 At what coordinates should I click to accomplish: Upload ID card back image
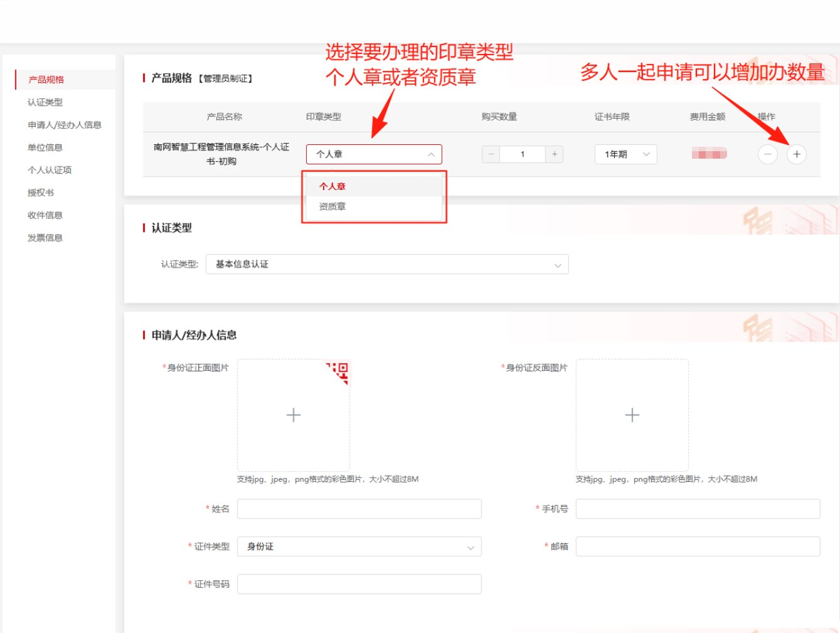(632, 415)
